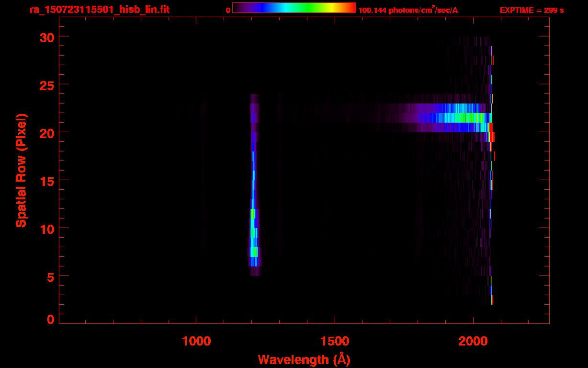Image resolution: width=588 pixels, height=368 pixels.
Task: Click the 100.144 photons/cm²/sec/A label
Action: [408, 10]
